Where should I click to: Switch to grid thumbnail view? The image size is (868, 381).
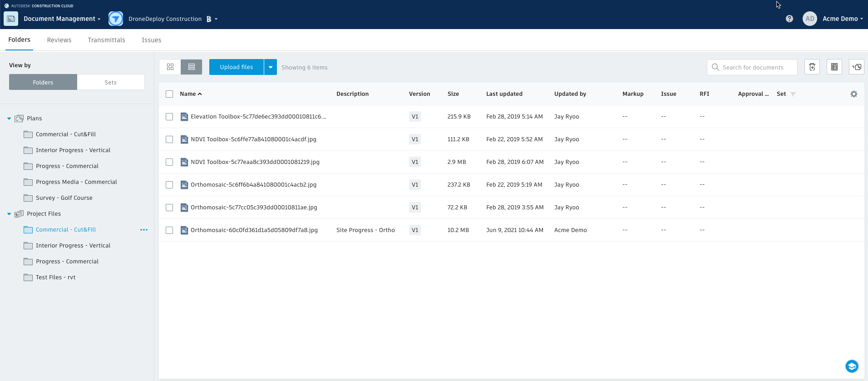[170, 67]
